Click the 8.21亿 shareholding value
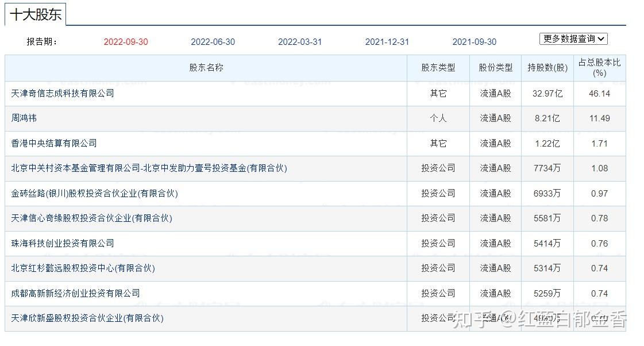Screen dimensions: 644x346 click(x=547, y=118)
